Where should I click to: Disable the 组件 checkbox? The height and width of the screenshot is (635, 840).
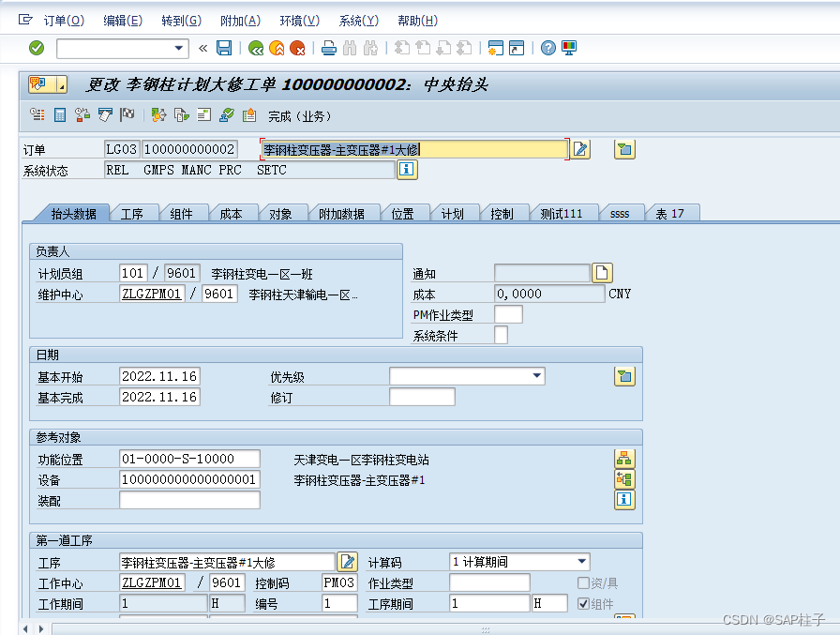583,603
